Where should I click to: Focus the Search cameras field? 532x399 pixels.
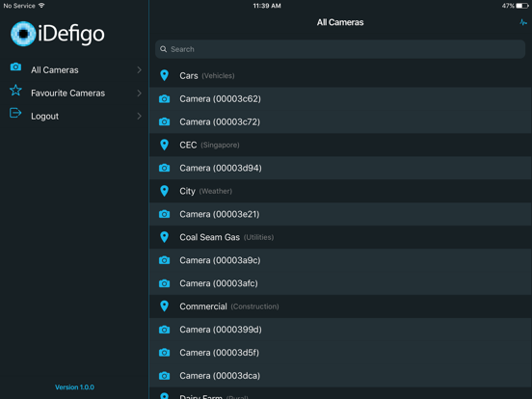340,49
